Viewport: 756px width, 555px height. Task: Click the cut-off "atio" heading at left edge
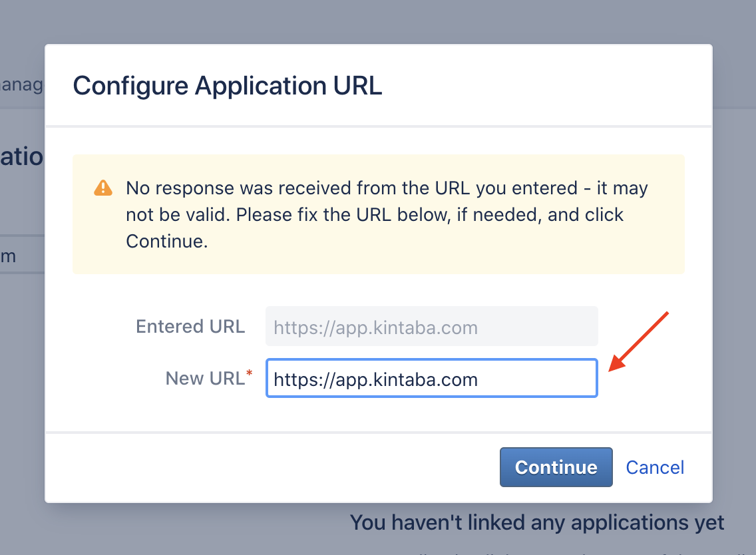point(22,156)
